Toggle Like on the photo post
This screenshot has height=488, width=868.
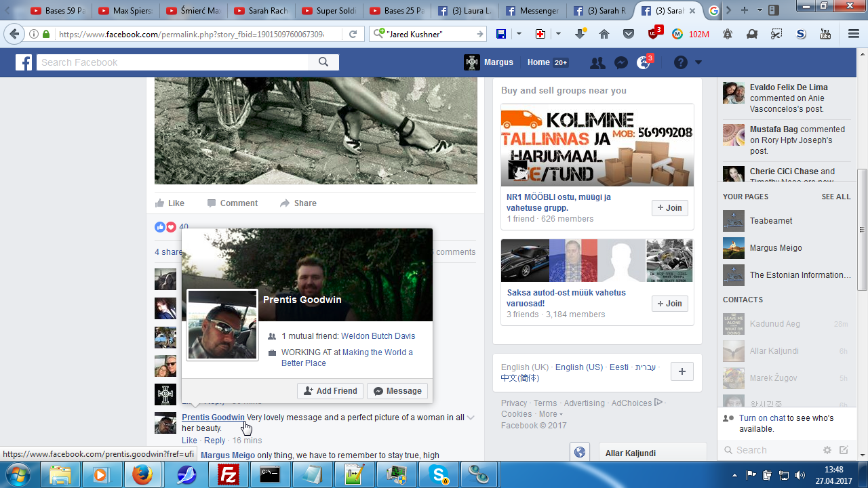(170, 203)
